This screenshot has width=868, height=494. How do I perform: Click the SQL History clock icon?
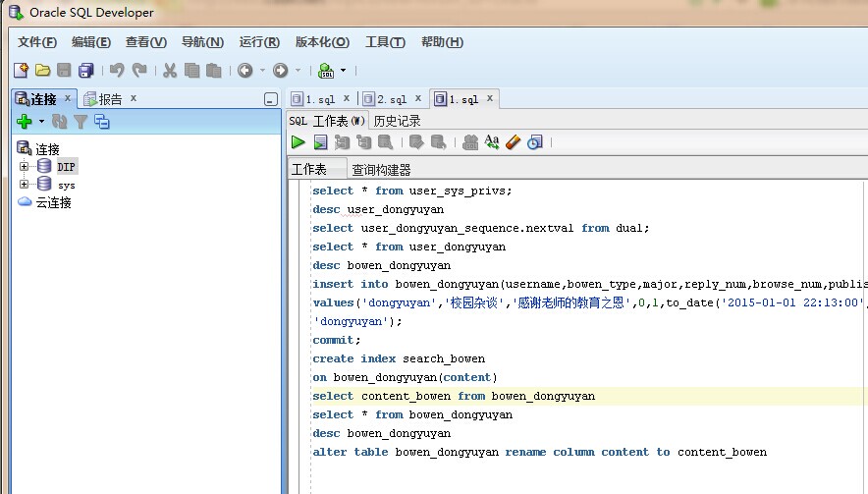[535, 142]
